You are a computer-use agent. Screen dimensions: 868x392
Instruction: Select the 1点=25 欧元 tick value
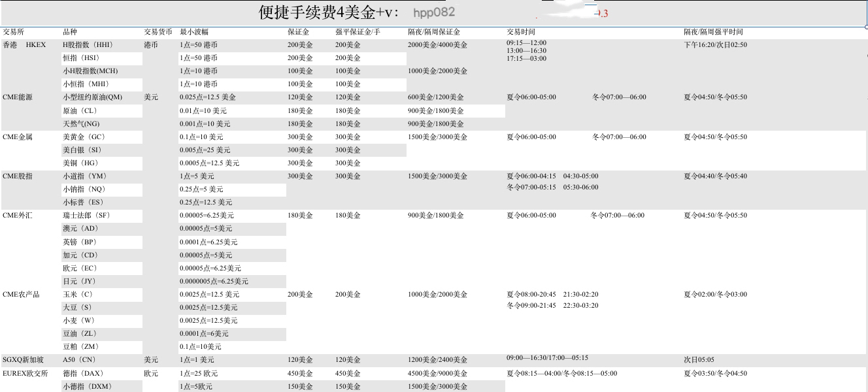pos(199,374)
